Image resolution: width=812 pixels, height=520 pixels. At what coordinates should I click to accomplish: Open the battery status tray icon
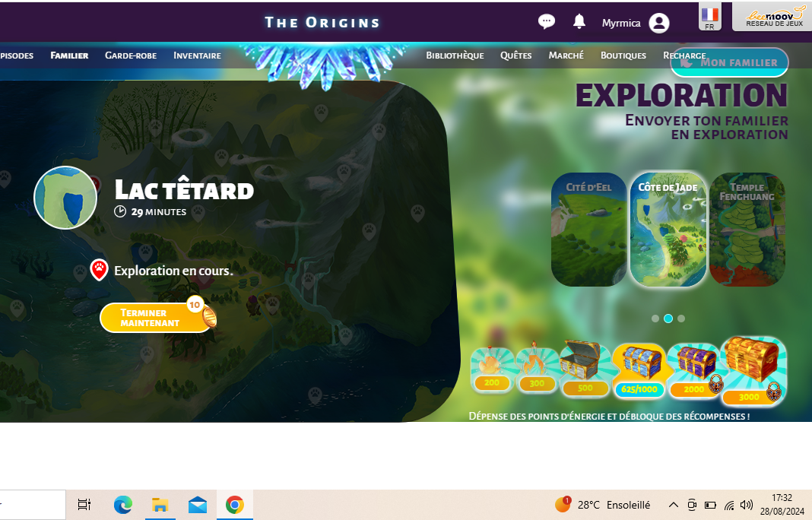click(x=710, y=505)
